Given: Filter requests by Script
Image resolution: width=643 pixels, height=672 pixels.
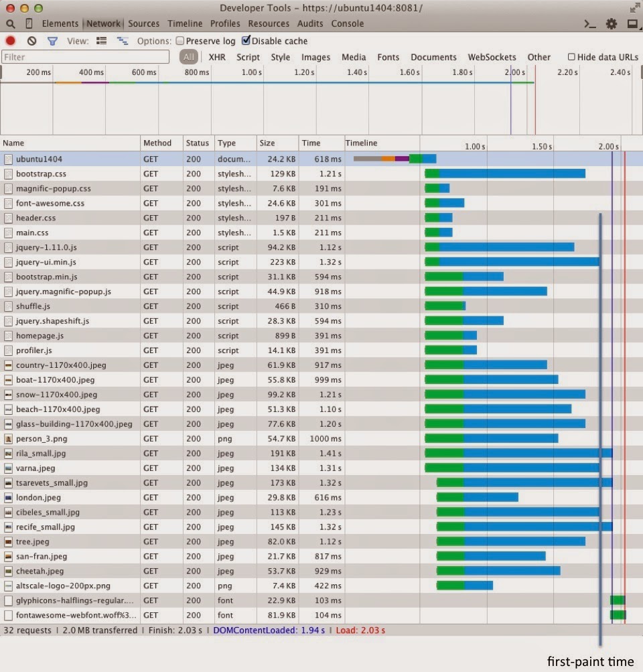Looking at the screenshot, I should (x=248, y=57).
